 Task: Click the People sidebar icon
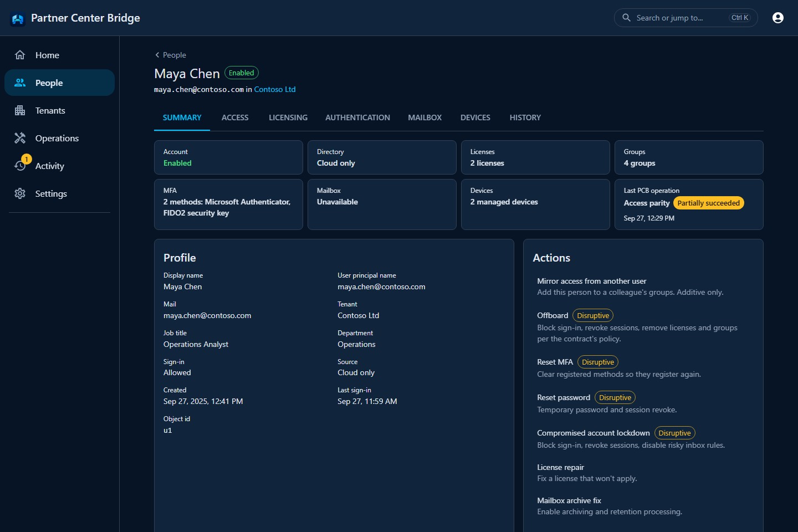[20, 83]
